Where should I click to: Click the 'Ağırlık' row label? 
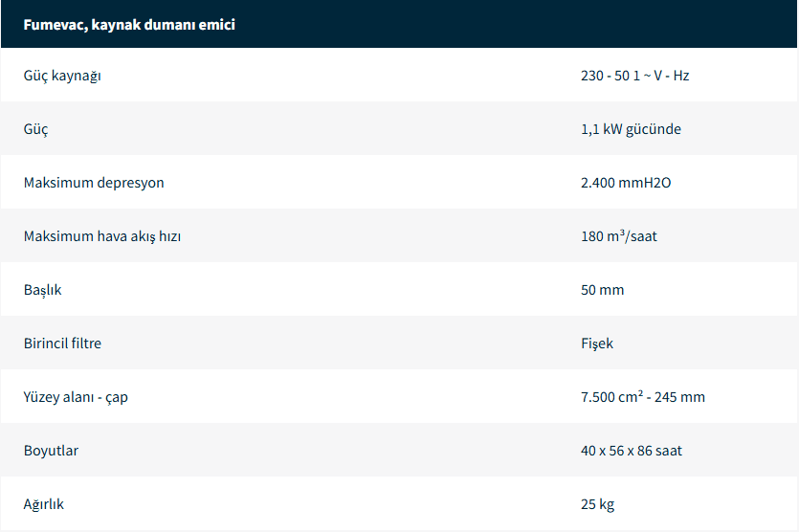44,504
